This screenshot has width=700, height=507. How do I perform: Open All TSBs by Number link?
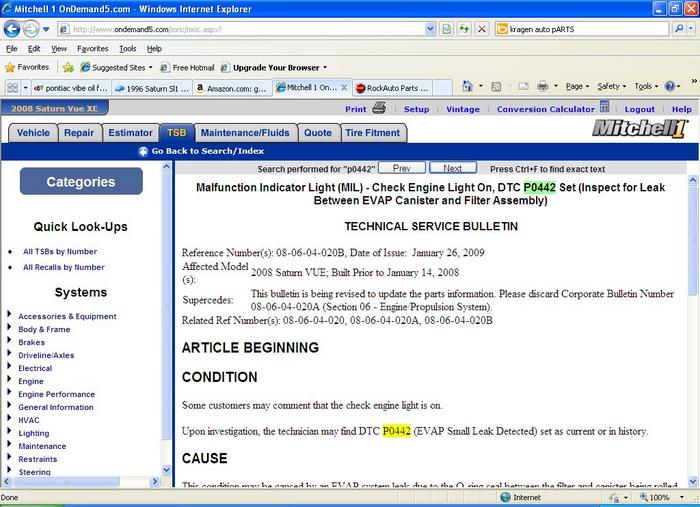click(x=60, y=252)
